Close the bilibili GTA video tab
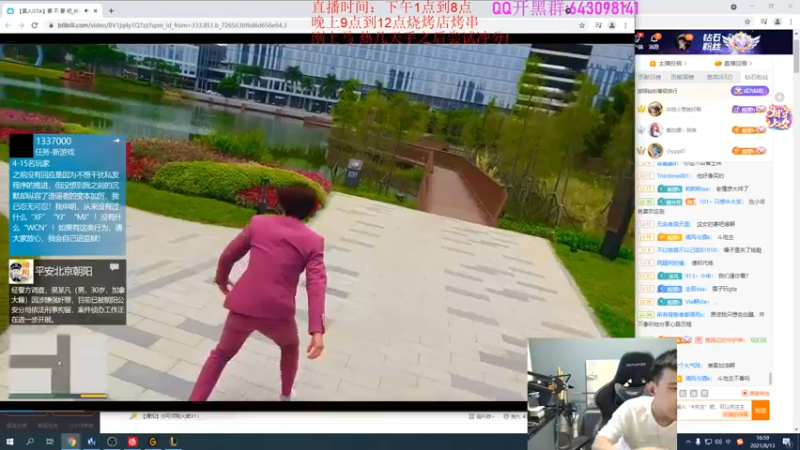The image size is (800, 450). click(95, 10)
